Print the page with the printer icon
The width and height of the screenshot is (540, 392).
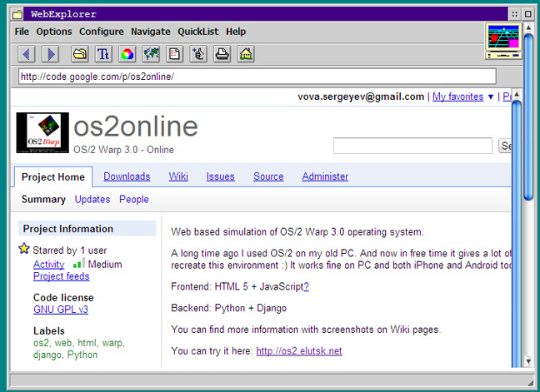[222, 54]
